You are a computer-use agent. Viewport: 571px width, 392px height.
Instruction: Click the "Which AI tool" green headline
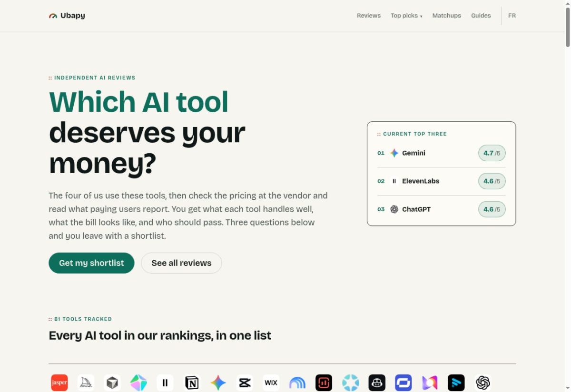tap(138, 102)
